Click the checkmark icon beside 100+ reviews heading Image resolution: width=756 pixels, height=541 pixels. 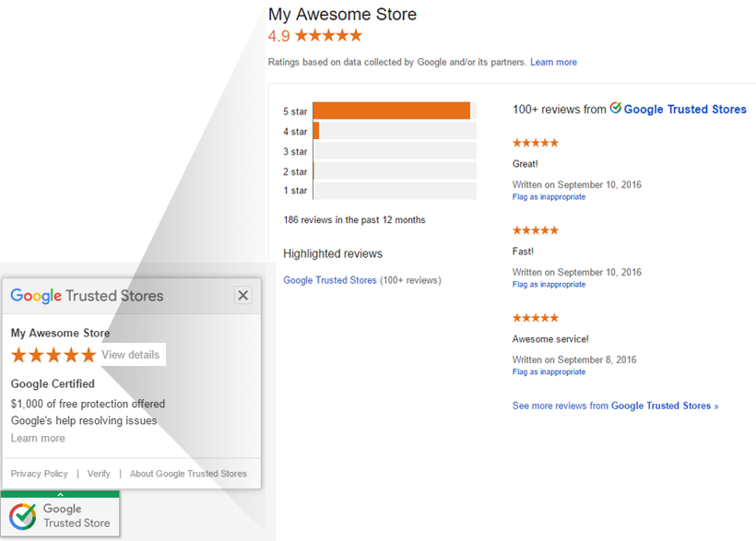click(x=615, y=109)
